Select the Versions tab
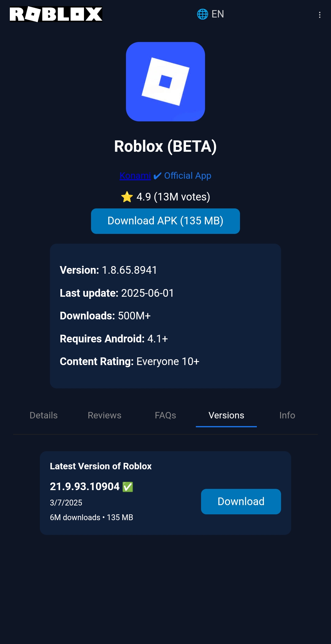This screenshot has height=644, width=331. (x=226, y=415)
